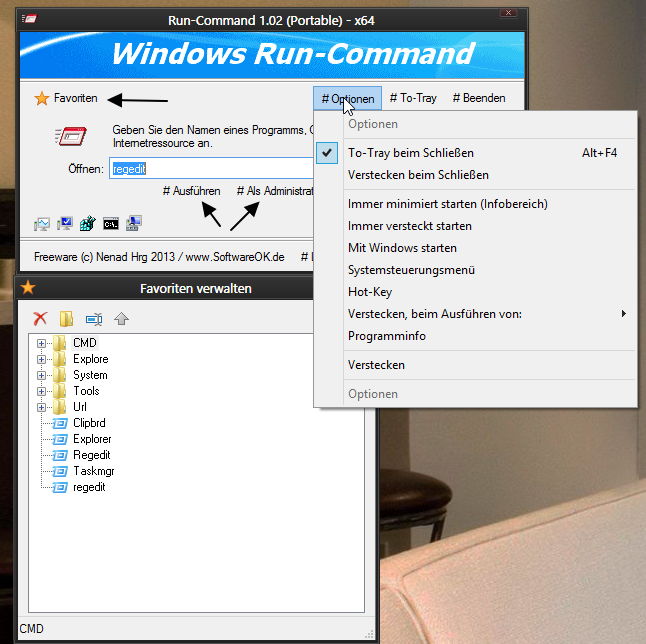646x644 pixels.
Task: Click the CMD folder icon in tree
Action: (59, 343)
